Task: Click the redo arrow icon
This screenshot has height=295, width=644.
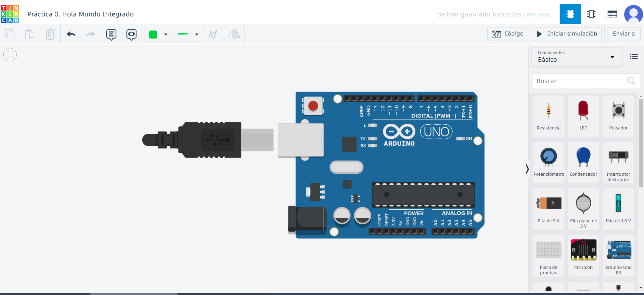Action: click(x=91, y=34)
